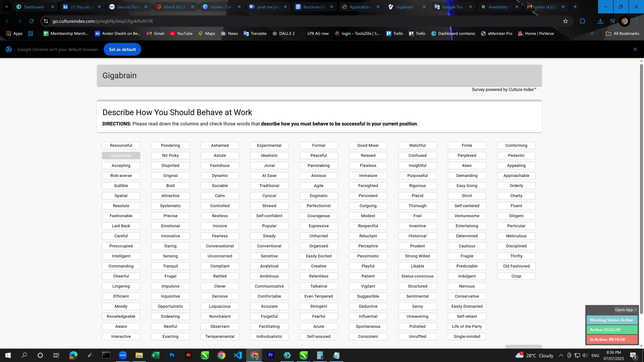Select the Persistent word option

tap(368, 196)
